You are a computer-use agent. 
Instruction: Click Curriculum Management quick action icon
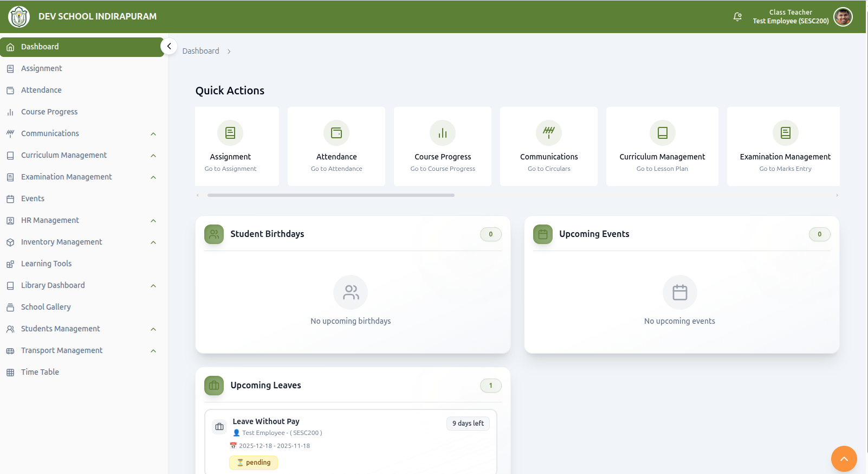(x=662, y=133)
